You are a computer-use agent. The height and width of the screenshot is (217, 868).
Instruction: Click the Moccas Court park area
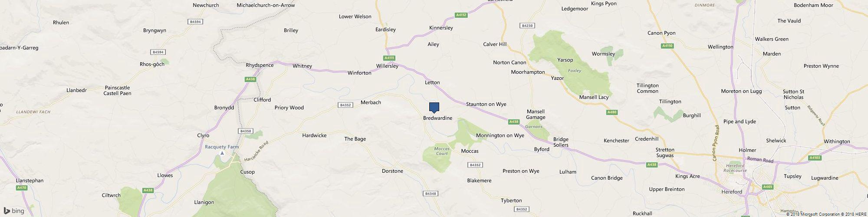442,151
